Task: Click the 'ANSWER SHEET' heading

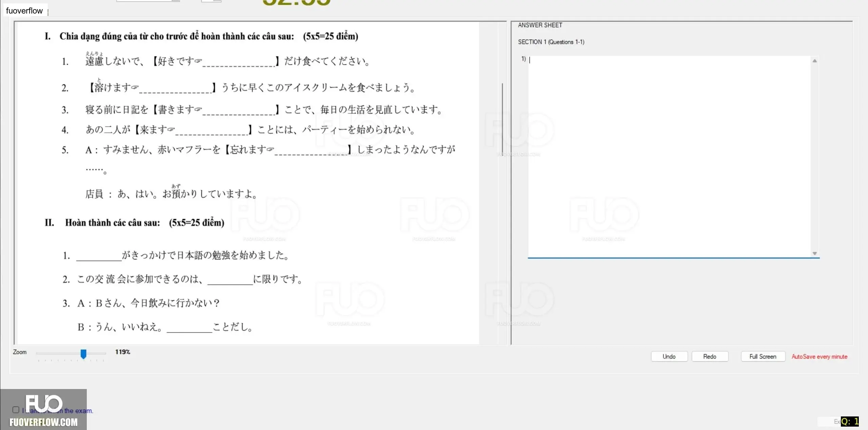Action: pyautogui.click(x=540, y=25)
